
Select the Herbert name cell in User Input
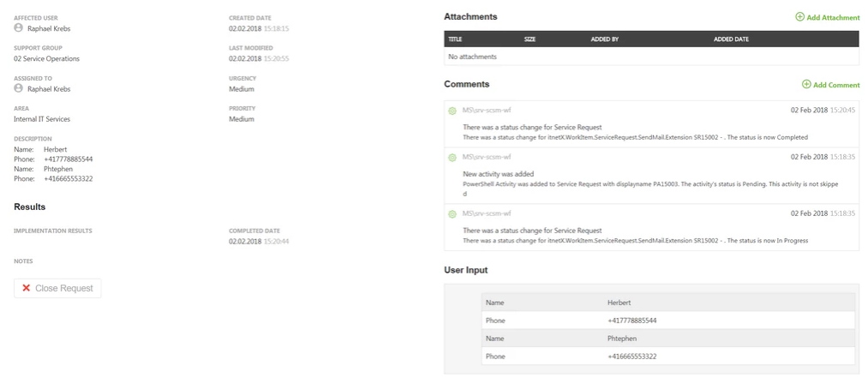619,303
